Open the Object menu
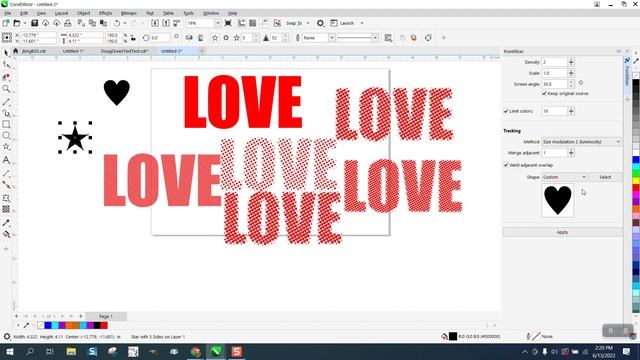 [84, 13]
